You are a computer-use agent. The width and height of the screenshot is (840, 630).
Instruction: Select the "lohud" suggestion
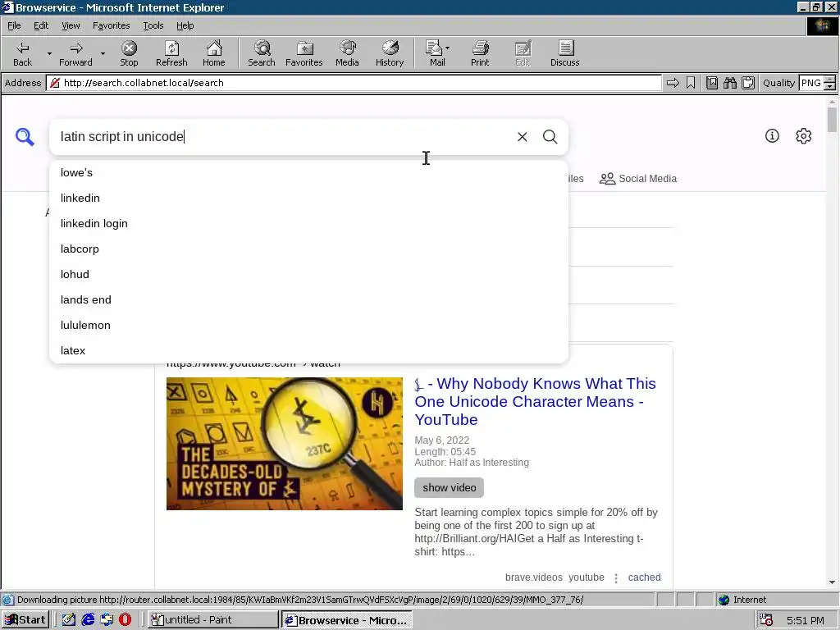(x=308, y=274)
